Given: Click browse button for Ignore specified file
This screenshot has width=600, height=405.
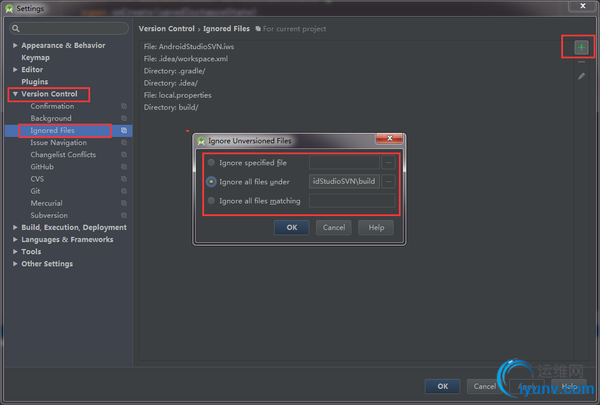Looking at the screenshot, I should pos(388,163).
